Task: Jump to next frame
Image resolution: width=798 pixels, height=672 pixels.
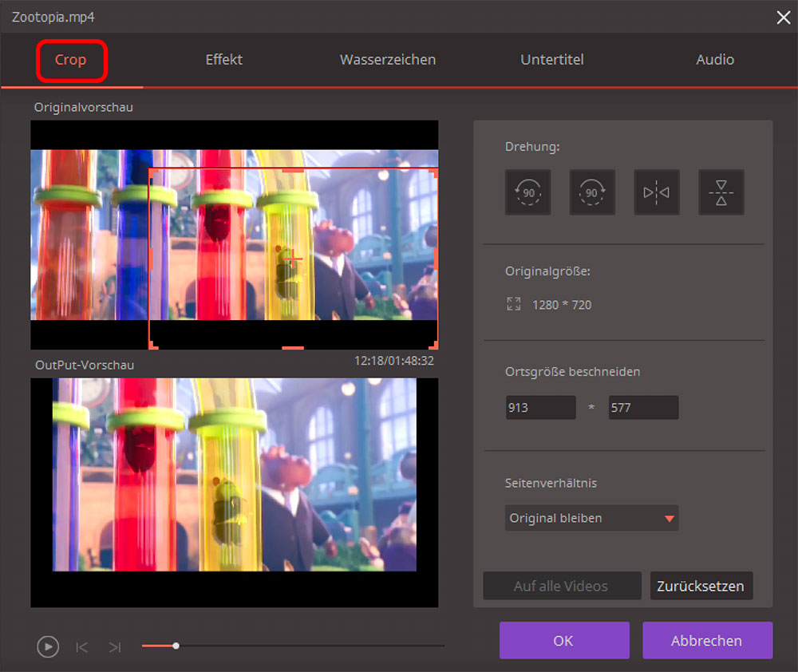Action: 115,647
